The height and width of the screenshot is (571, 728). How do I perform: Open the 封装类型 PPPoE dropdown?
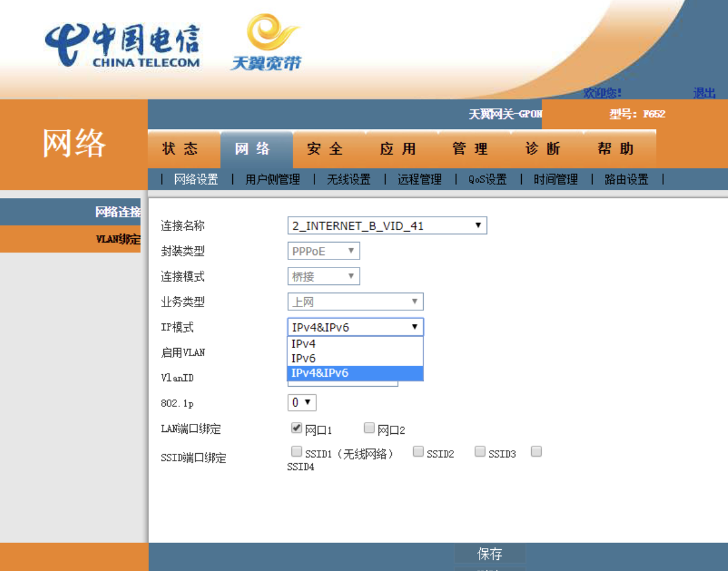click(x=324, y=251)
